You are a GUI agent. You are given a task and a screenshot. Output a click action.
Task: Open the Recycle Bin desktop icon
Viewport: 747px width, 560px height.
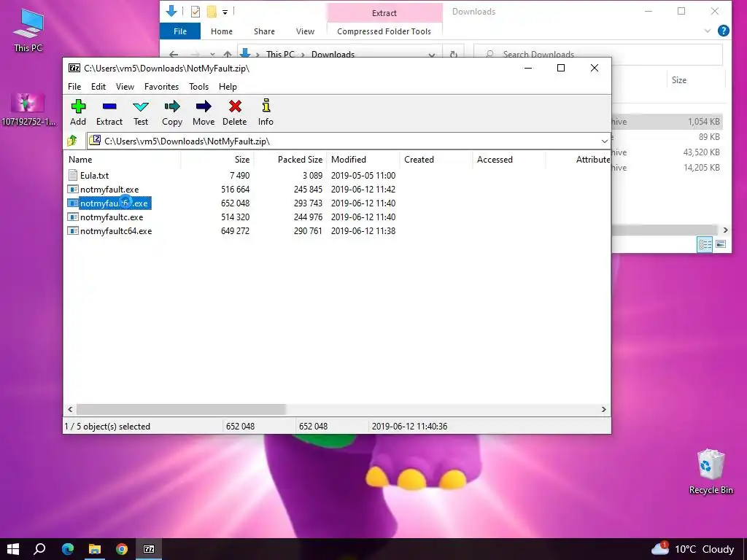711,472
